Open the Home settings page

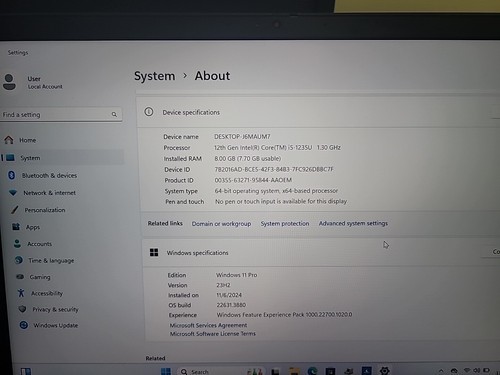point(20,140)
